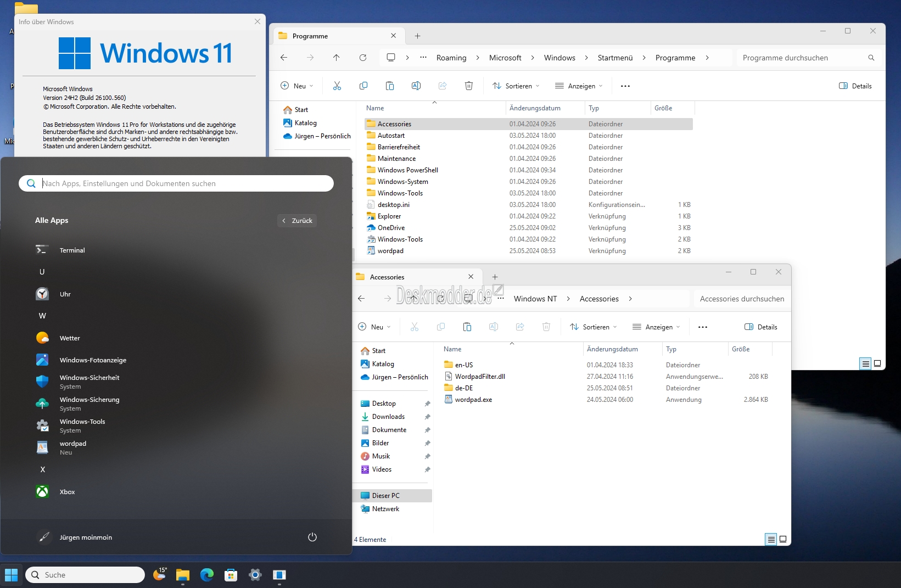Click Rename icon in Programme window toolbar
Screen dimensions: 901x588
[x=416, y=86]
